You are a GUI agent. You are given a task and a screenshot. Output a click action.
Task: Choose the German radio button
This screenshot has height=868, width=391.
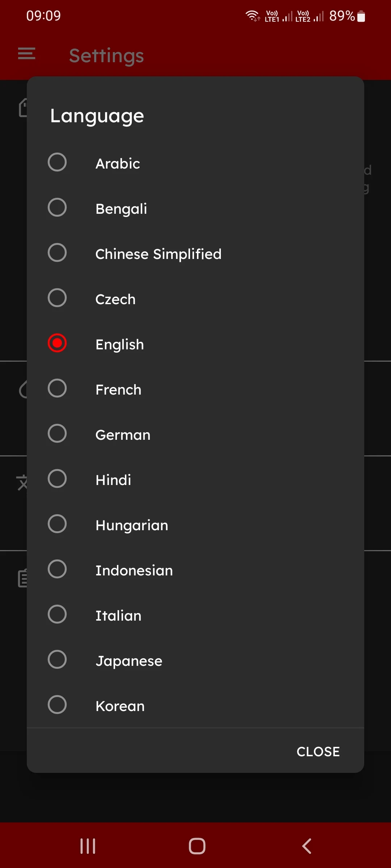(x=57, y=433)
